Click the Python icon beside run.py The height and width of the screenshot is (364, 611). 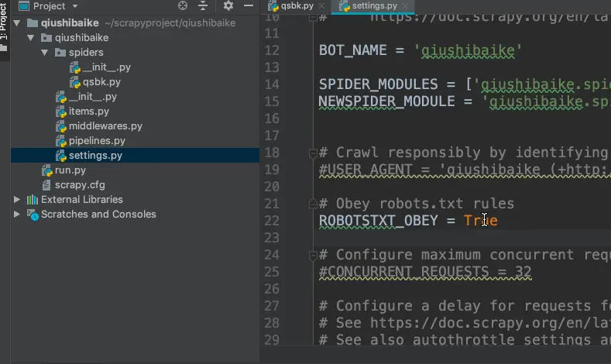pos(46,170)
